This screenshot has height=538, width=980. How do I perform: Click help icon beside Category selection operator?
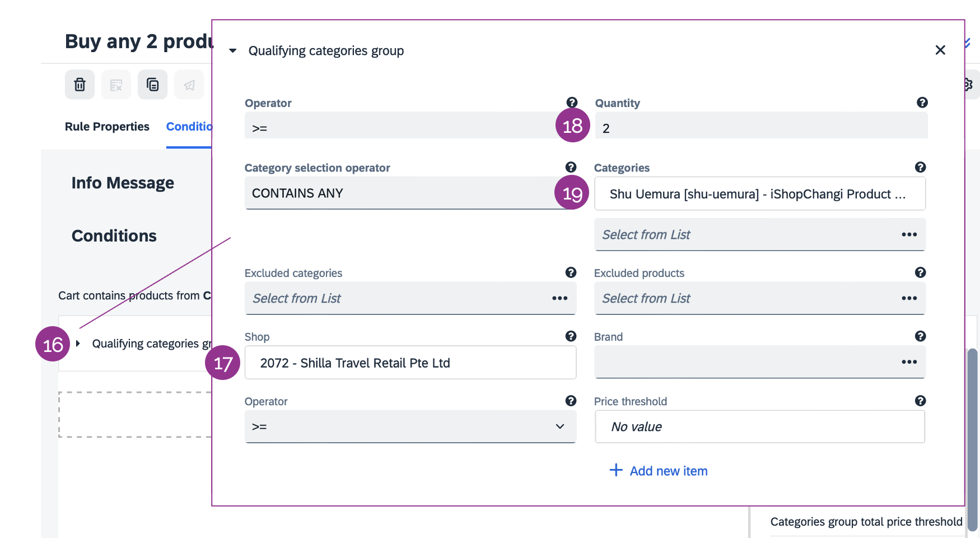[x=571, y=167]
